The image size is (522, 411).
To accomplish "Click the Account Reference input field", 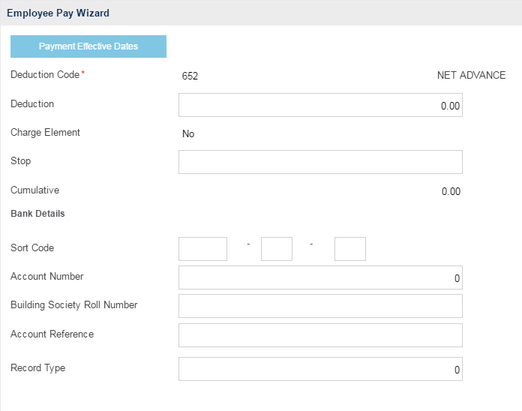I will (x=320, y=335).
